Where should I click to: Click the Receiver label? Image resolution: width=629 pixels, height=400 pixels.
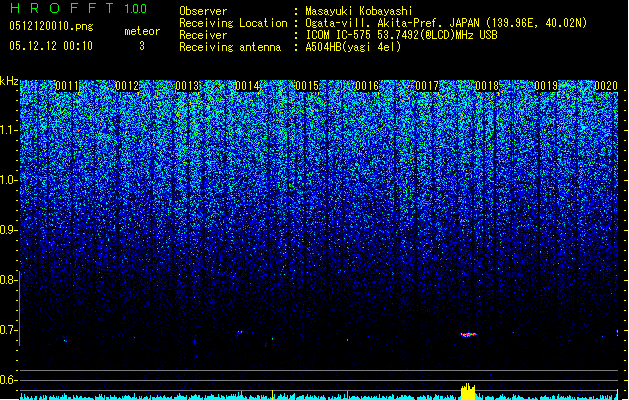203,35
